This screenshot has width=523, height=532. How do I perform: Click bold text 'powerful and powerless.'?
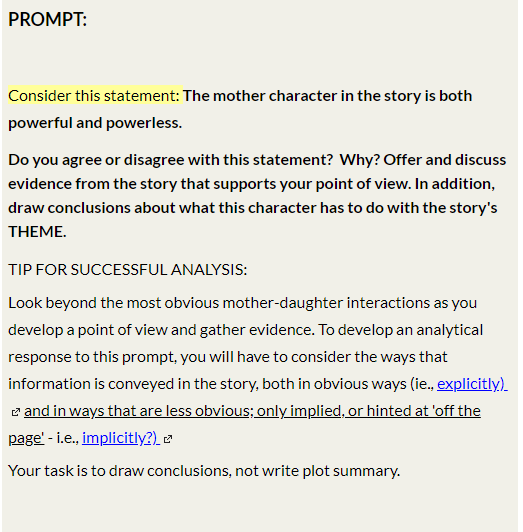(95, 123)
